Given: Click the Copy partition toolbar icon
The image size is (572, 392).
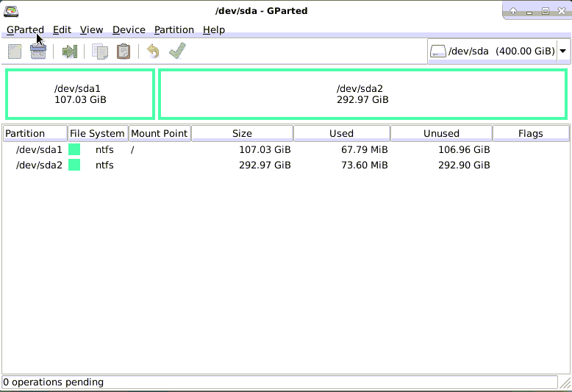Looking at the screenshot, I should 99,51.
